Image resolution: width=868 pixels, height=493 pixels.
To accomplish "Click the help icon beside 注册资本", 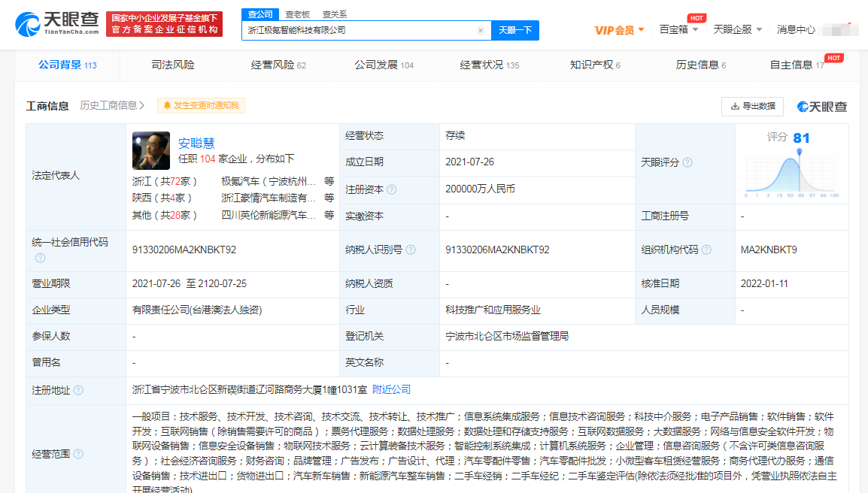I will tap(391, 189).
